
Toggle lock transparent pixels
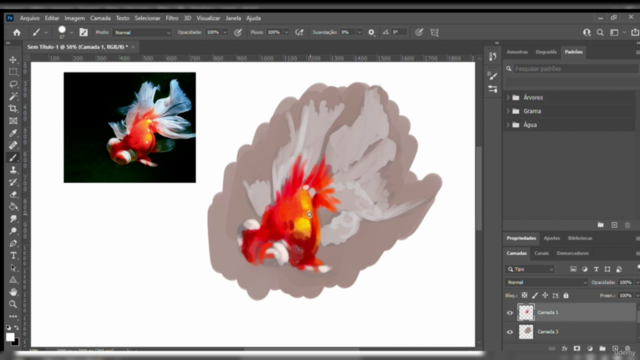pyautogui.click(x=524, y=295)
